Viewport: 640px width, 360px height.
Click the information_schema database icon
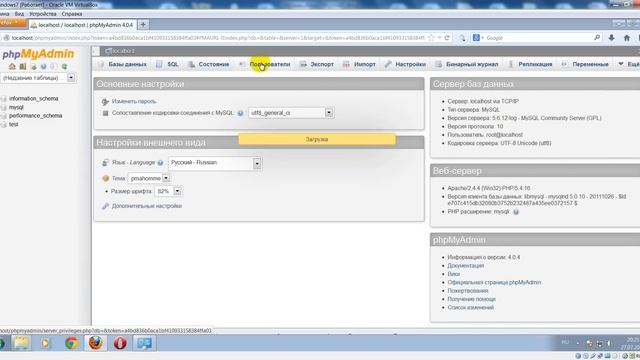point(4,99)
